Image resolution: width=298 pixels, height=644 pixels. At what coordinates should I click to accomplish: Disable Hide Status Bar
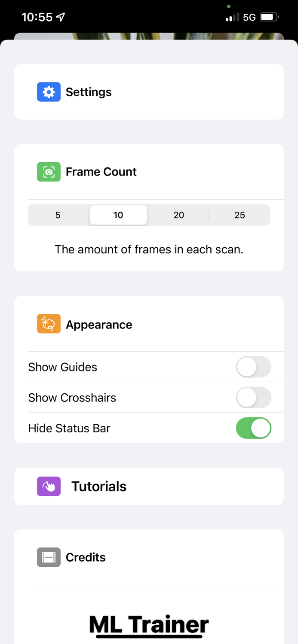tap(253, 428)
